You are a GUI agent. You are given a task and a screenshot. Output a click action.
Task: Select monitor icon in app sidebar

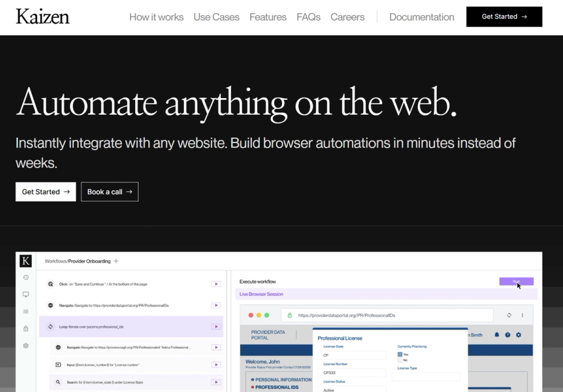[26, 294]
